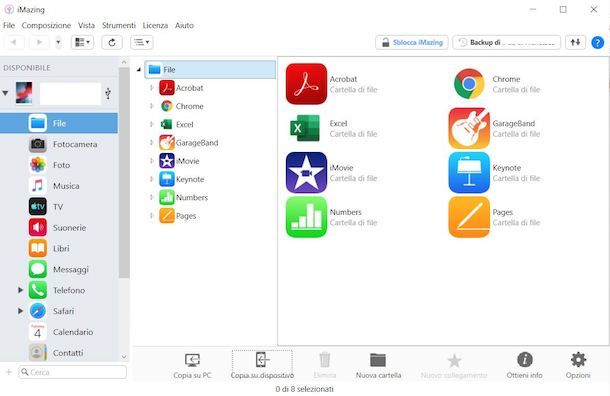Open the Vista menu
The image size is (610, 396).
(86, 25)
